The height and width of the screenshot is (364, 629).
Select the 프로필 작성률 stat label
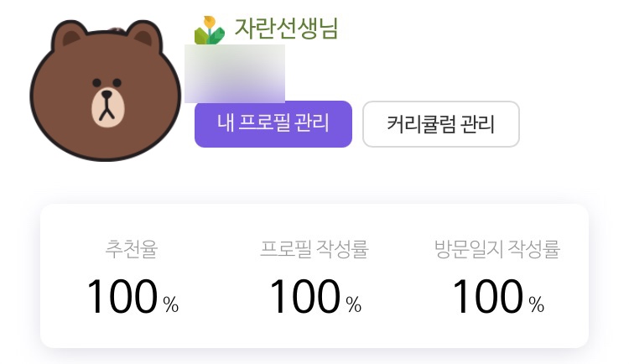314,249
